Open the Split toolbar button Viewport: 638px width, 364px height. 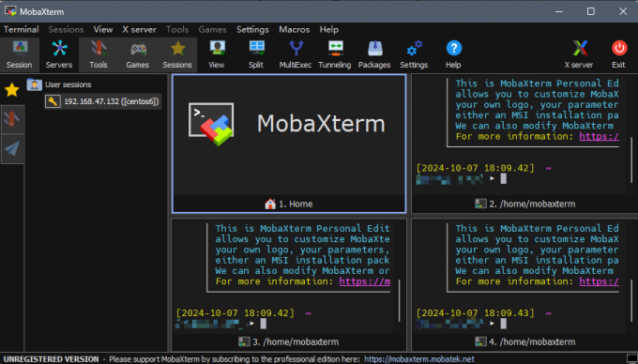click(x=256, y=55)
